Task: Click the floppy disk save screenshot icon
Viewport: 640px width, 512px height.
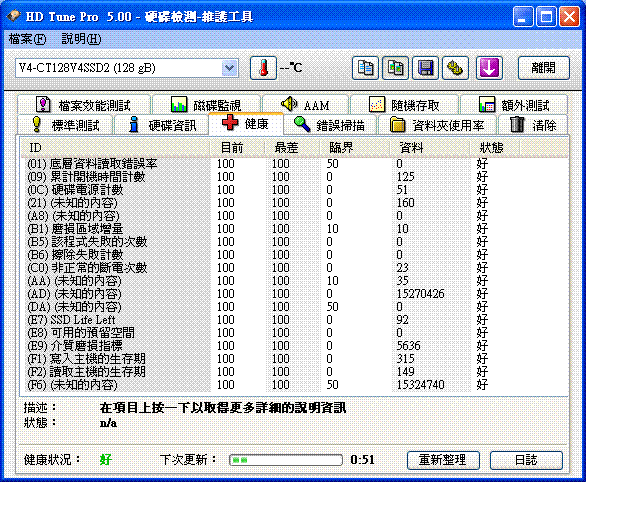Action: coord(425,68)
